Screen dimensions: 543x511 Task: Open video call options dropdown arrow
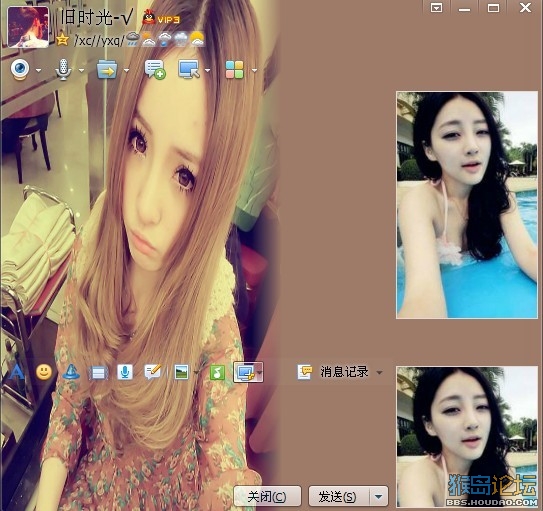[38, 70]
